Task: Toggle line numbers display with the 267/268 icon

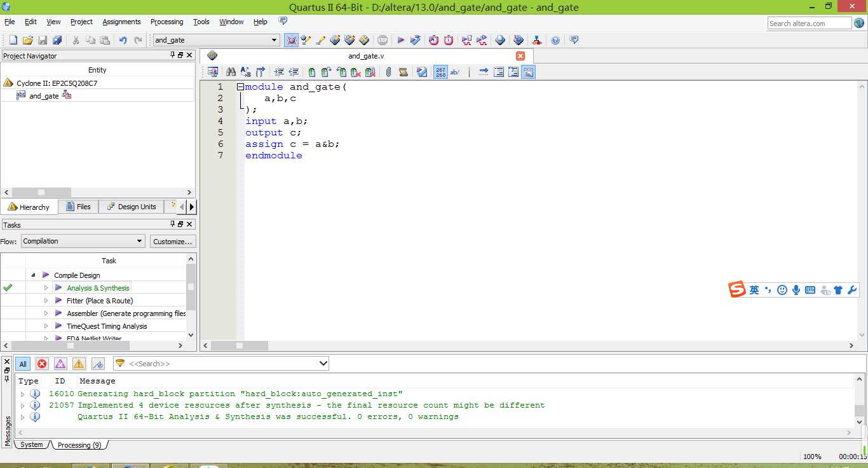Action: click(440, 72)
